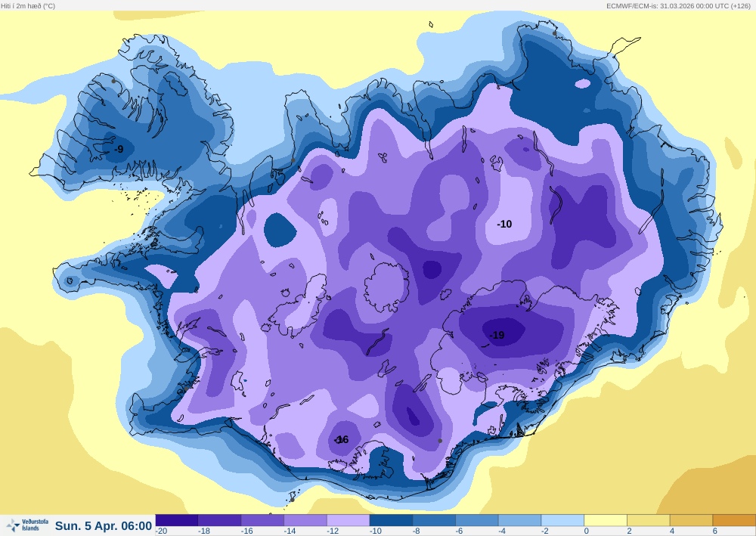Click the '-14' legend scale label
Image resolution: width=756 pixels, height=536 pixels.
click(290, 531)
